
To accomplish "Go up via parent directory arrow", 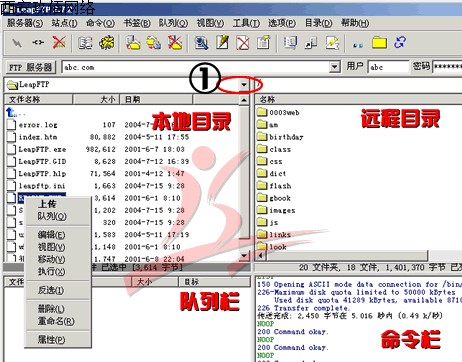I will coord(11,112).
